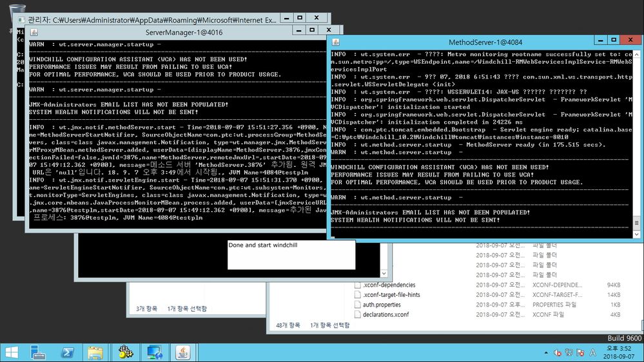Click the MethodServer console scroll-up arrow
The image size is (644, 362).
(637, 54)
